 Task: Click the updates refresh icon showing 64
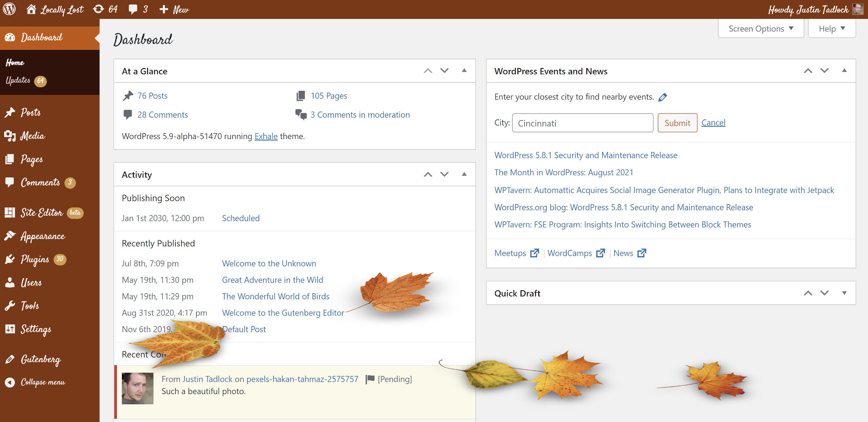(x=98, y=9)
